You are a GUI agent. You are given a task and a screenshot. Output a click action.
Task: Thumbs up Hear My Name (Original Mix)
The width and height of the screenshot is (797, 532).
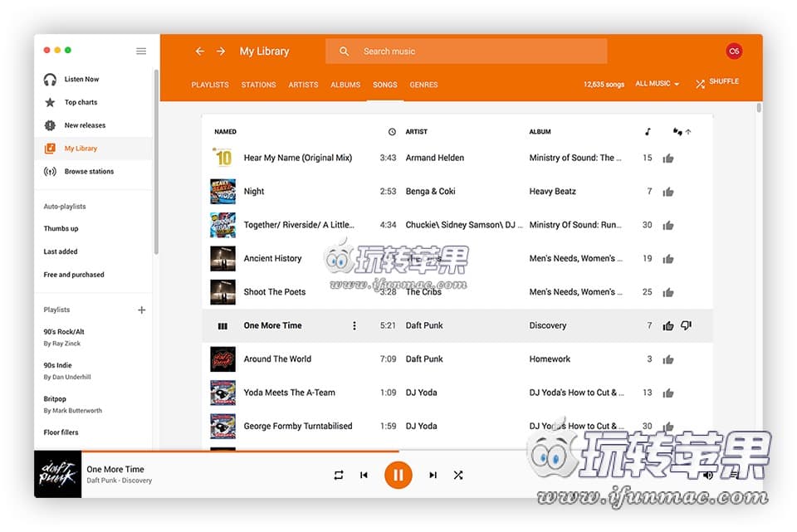[x=667, y=159]
